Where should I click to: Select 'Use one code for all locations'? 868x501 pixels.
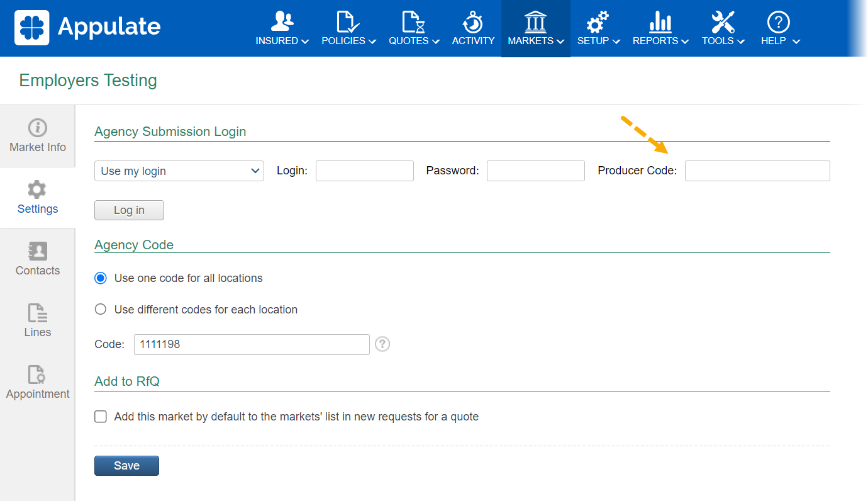(x=101, y=278)
